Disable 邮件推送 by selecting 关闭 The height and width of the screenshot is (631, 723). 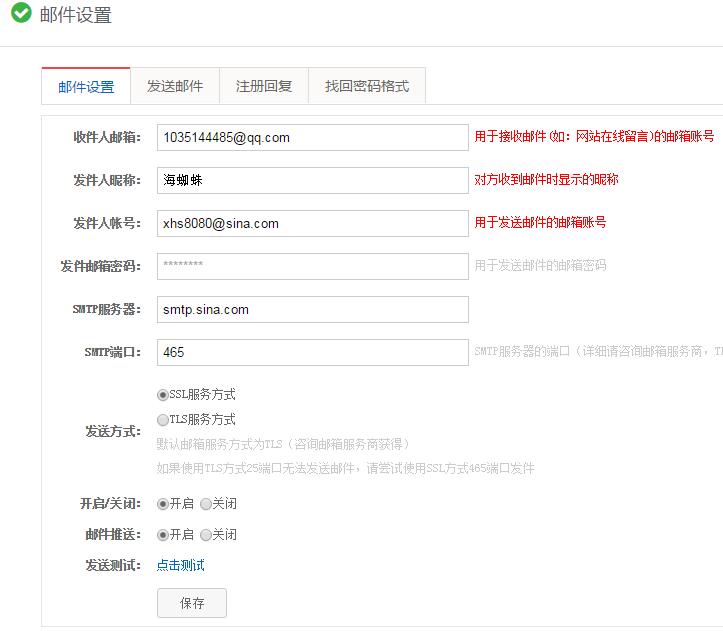(x=206, y=535)
